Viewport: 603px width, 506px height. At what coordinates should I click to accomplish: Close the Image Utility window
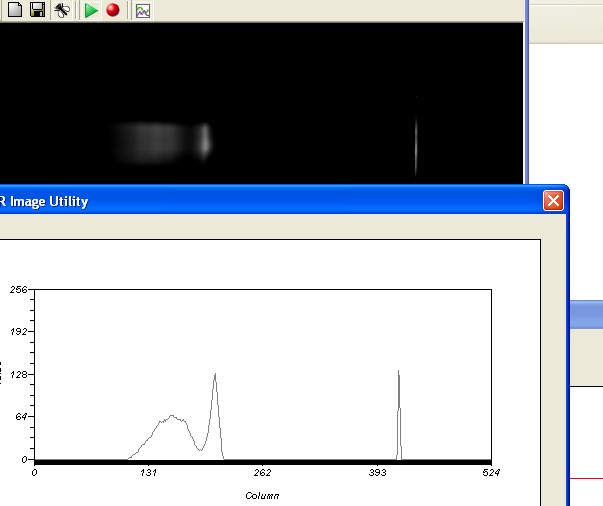[x=553, y=201]
